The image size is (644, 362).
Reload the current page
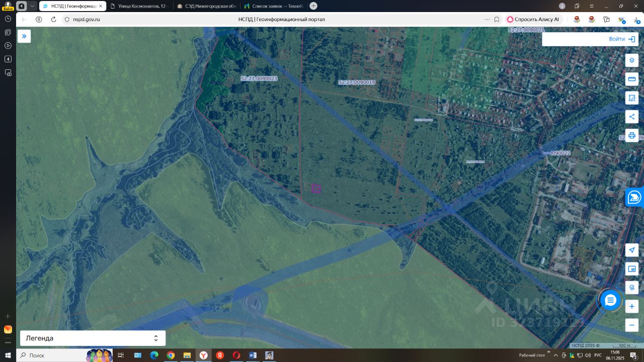[53, 19]
